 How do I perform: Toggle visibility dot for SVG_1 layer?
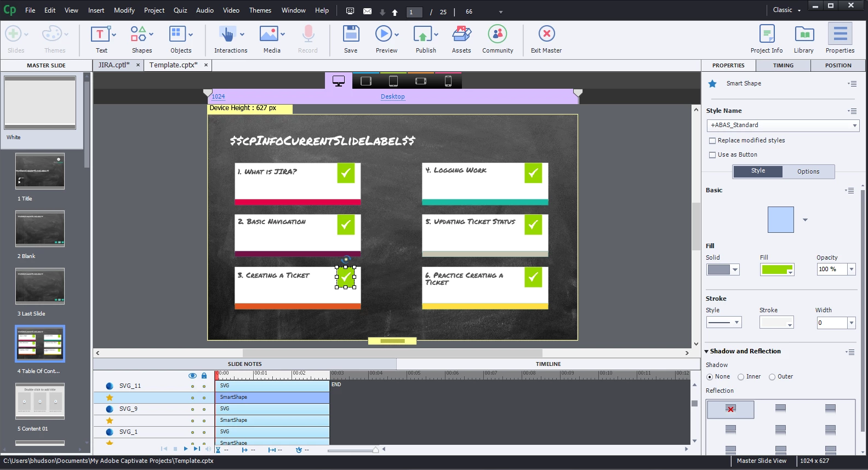192,432
